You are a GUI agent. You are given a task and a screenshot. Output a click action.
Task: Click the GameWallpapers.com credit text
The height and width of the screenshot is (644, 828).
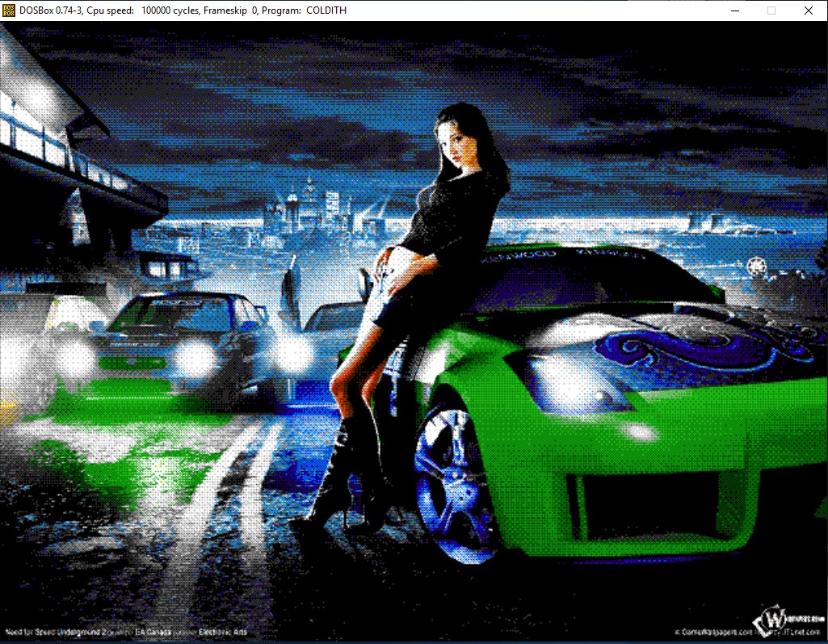712,632
